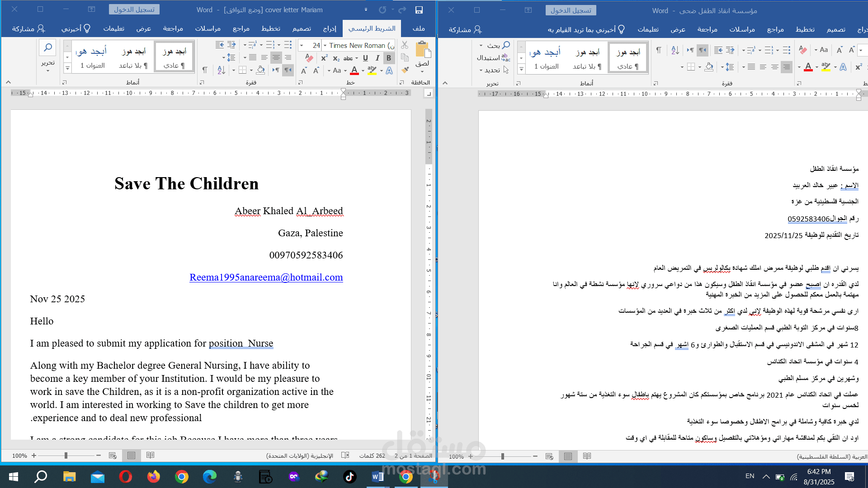This screenshot has height=488, width=868.
Task: Adjust zoom slider in cover letter status bar
Action: (x=66, y=455)
